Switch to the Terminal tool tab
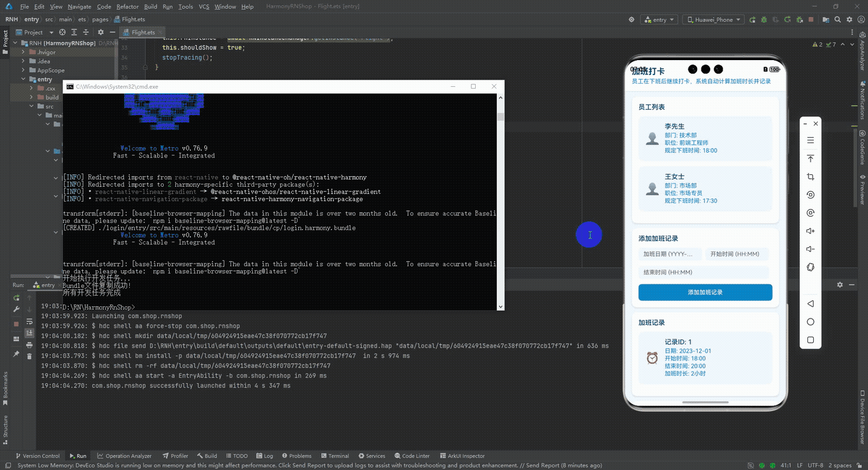The height and width of the screenshot is (470, 868). pyautogui.click(x=334, y=456)
